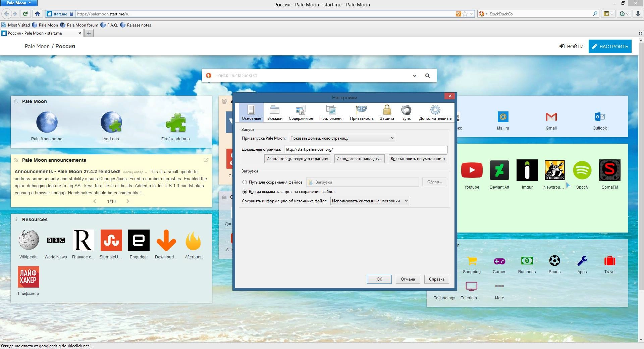The image size is (644, 349).
Task: Click the Справка button
Action: [x=436, y=279]
